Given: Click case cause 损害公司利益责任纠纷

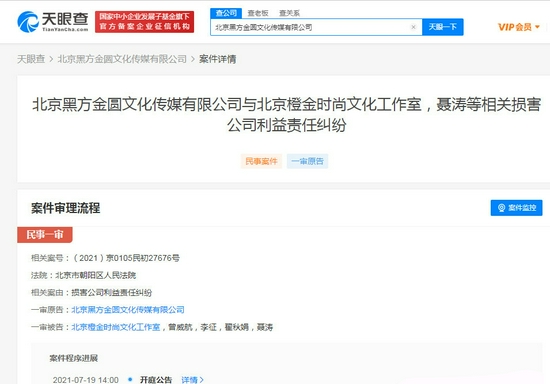Looking at the screenshot, I should click(x=112, y=292).
